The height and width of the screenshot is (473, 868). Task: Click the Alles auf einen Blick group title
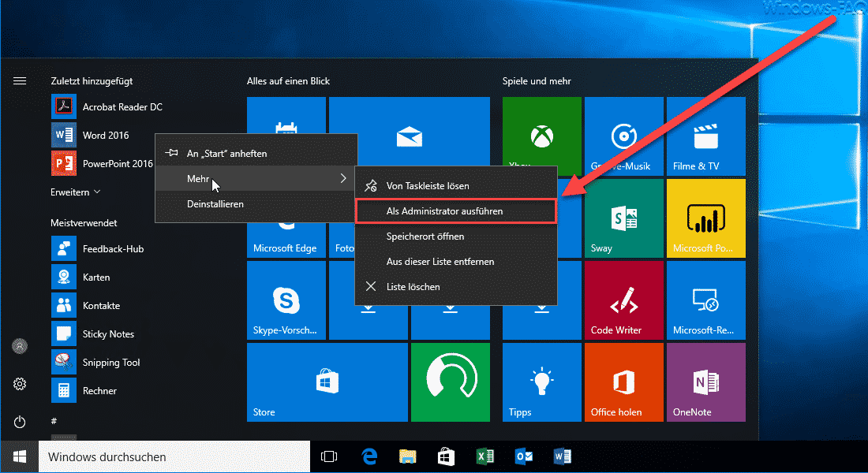pyautogui.click(x=288, y=80)
